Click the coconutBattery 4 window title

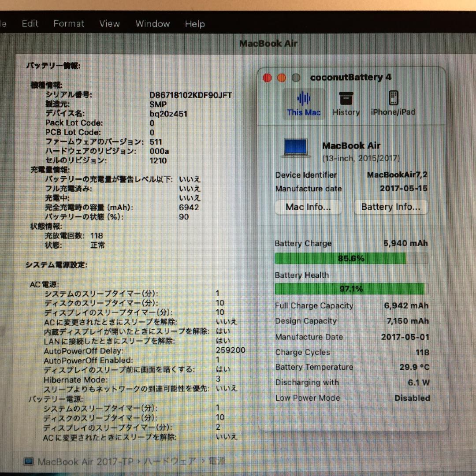pyautogui.click(x=351, y=78)
